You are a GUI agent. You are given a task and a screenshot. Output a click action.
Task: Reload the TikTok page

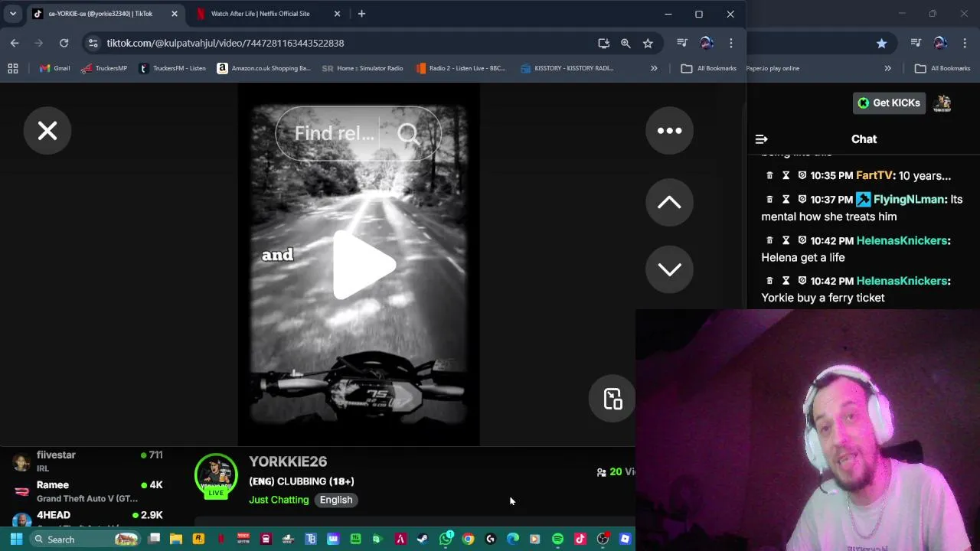64,43
